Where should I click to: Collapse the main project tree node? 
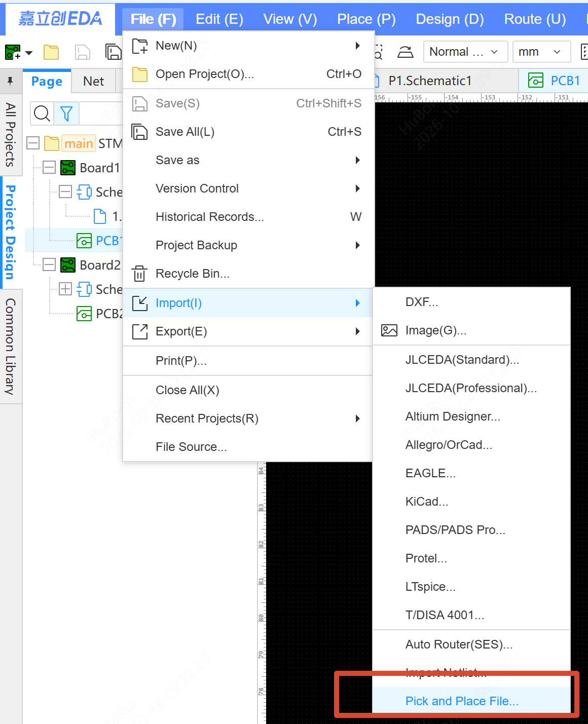tap(33, 143)
